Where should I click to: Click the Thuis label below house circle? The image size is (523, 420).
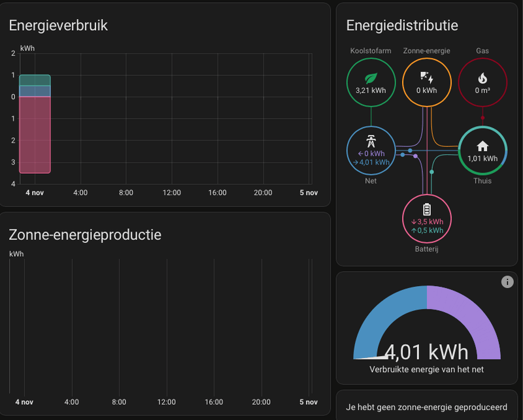[482, 181]
